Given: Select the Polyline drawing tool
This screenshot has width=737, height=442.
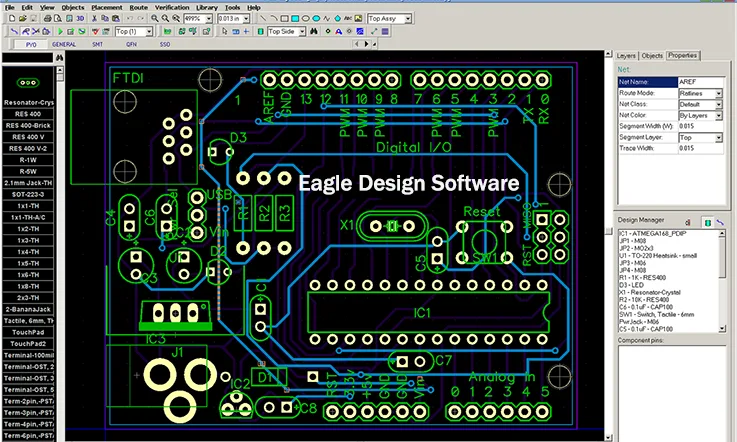Looking at the screenshot, I should (327, 18).
